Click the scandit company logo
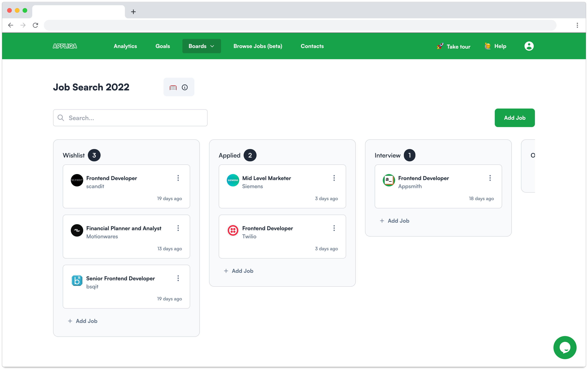This screenshot has height=369, width=588. coord(77,180)
